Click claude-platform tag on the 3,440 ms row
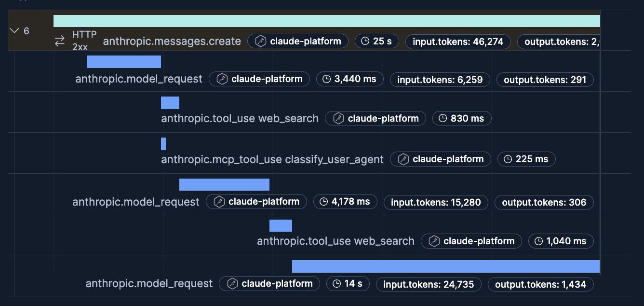Screen dimensions: 644x306 pyautogui.click(x=259, y=79)
